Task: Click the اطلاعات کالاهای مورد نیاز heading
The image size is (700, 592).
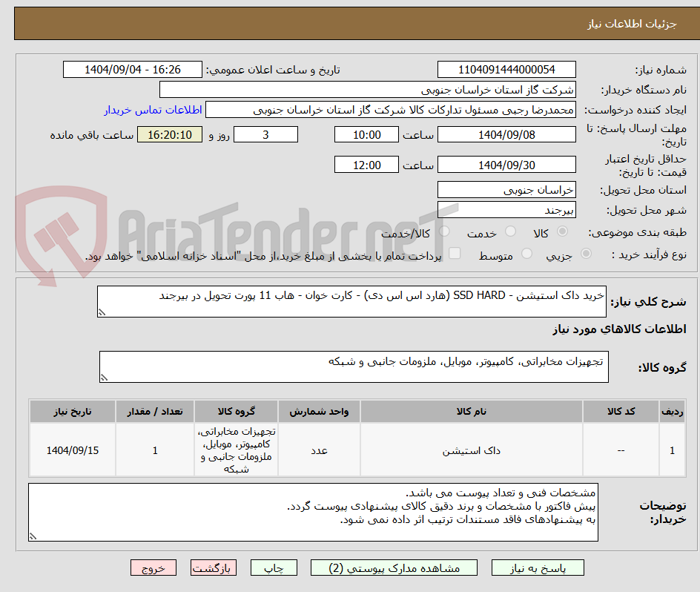Action: (619, 329)
